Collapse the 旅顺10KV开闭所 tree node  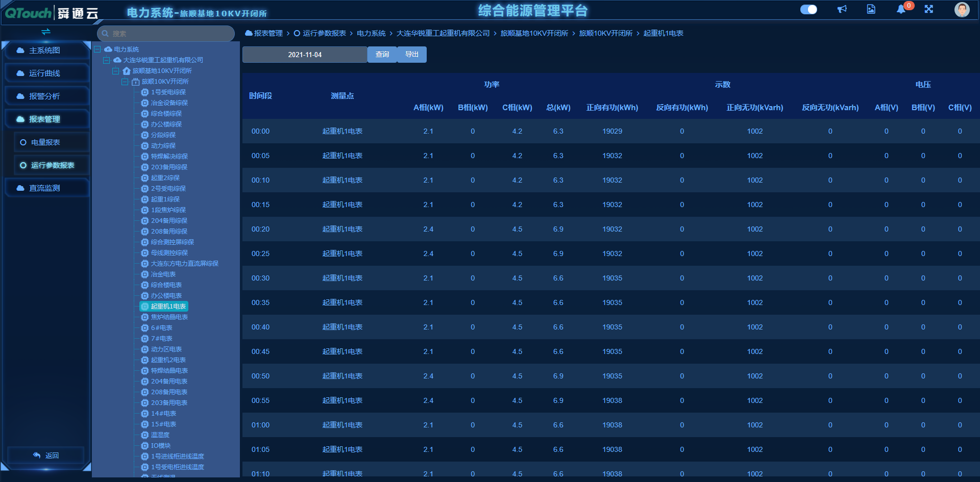pos(125,82)
